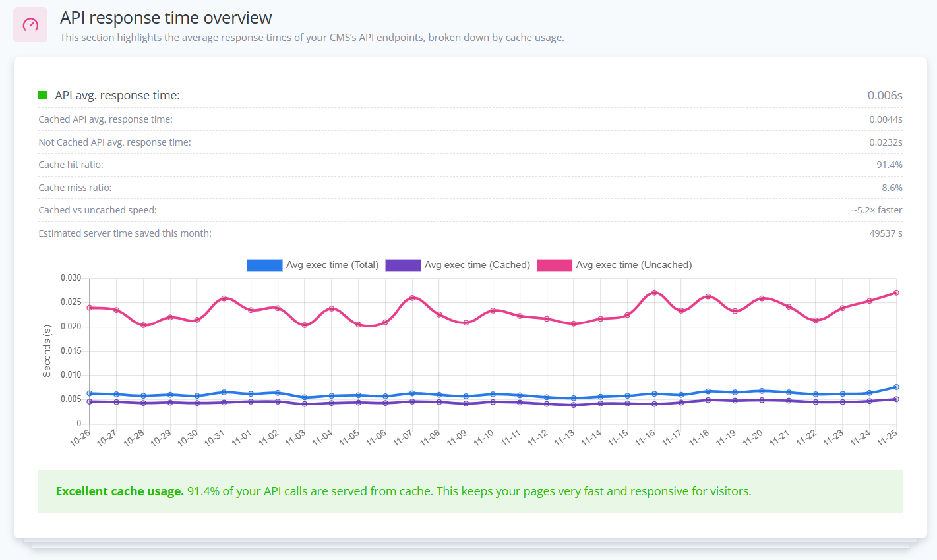Viewport: 937px width, 560px height.
Task: Click the '49537 s' saved time value
Action: [x=886, y=233]
